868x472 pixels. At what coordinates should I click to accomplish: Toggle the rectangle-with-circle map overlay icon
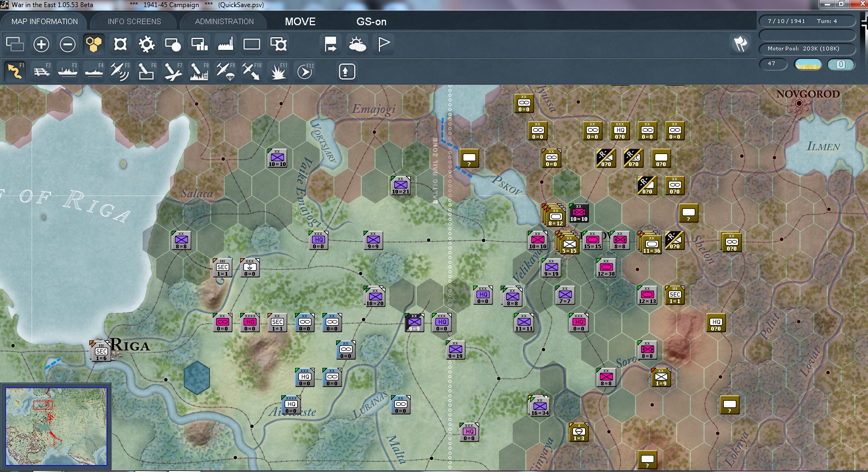tap(173, 44)
